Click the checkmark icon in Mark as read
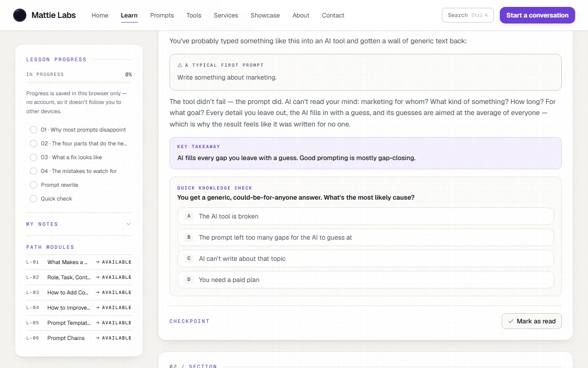Viewport: 588px width, 368px height. point(511,321)
